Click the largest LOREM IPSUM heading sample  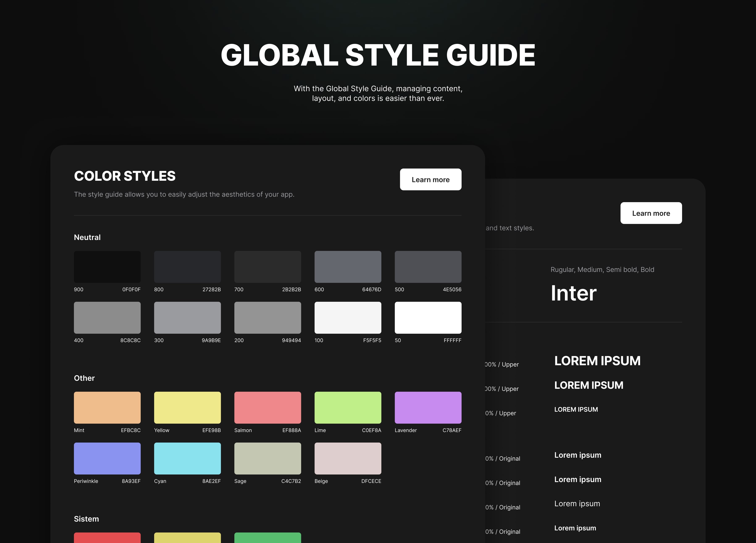coord(597,361)
